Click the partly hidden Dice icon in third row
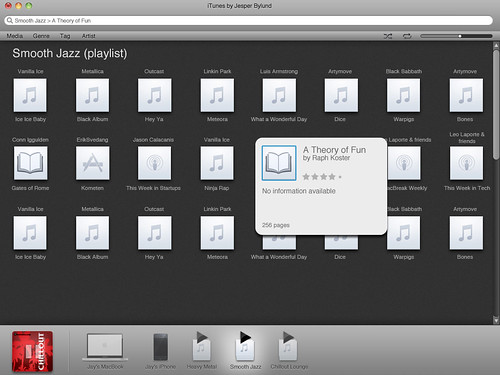 click(x=341, y=242)
